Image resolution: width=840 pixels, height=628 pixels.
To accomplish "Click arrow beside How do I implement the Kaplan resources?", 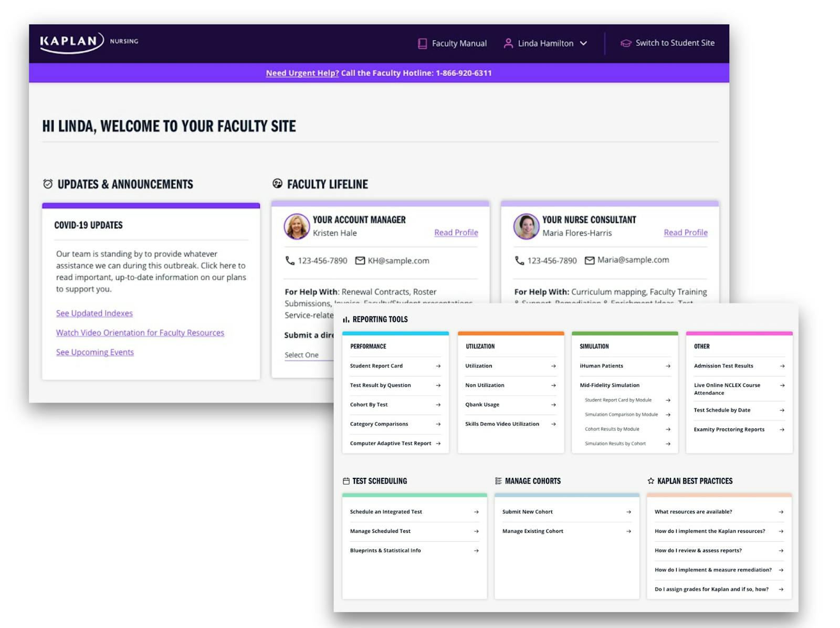I will coord(781,531).
